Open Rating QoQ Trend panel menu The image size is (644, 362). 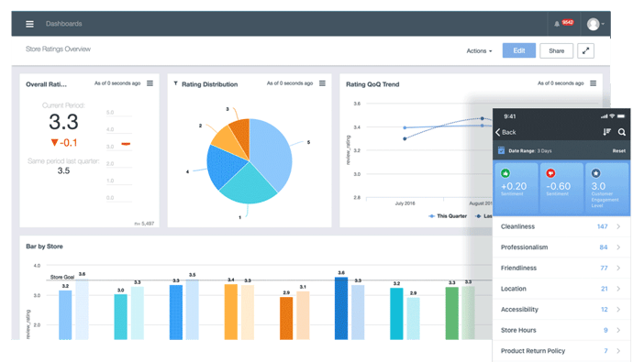(x=593, y=83)
